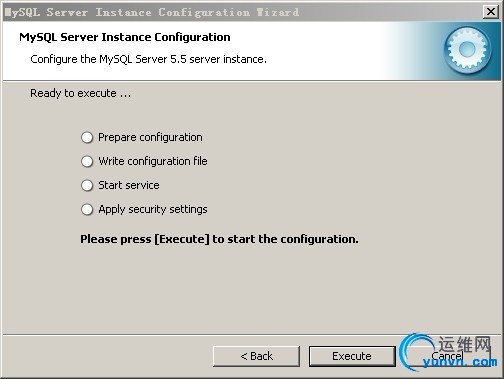Cancel the instance configuration wizard

click(448, 356)
